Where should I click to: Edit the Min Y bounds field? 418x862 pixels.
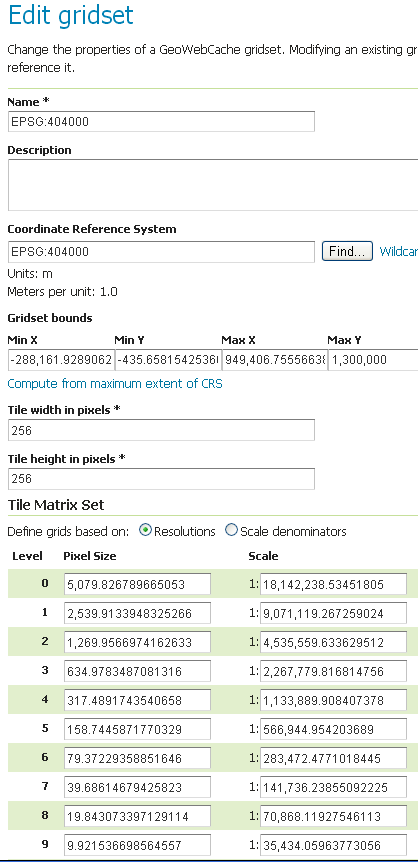(168, 360)
